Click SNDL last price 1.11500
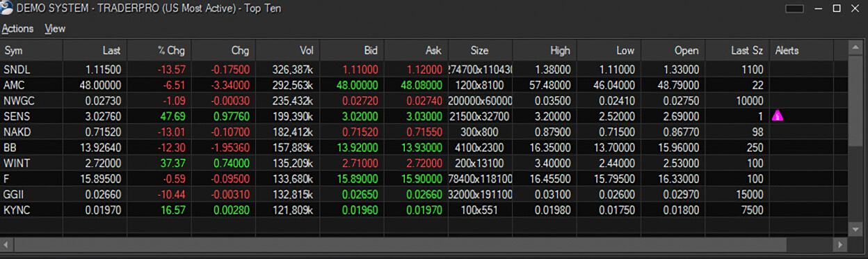The height and width of the screenshot is (259, 868). pos(103,70)
